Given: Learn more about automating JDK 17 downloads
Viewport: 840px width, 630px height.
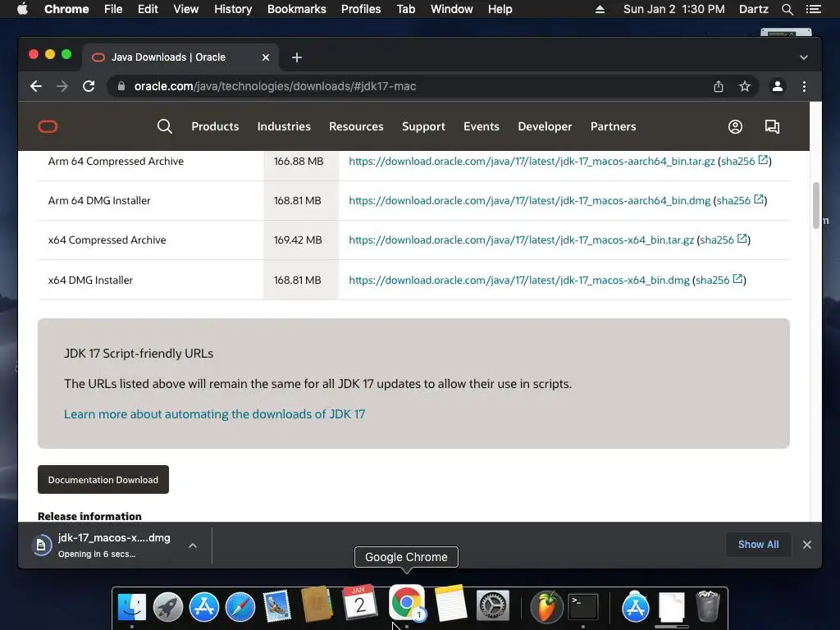Looking at the screenshot, I should 214,414.
